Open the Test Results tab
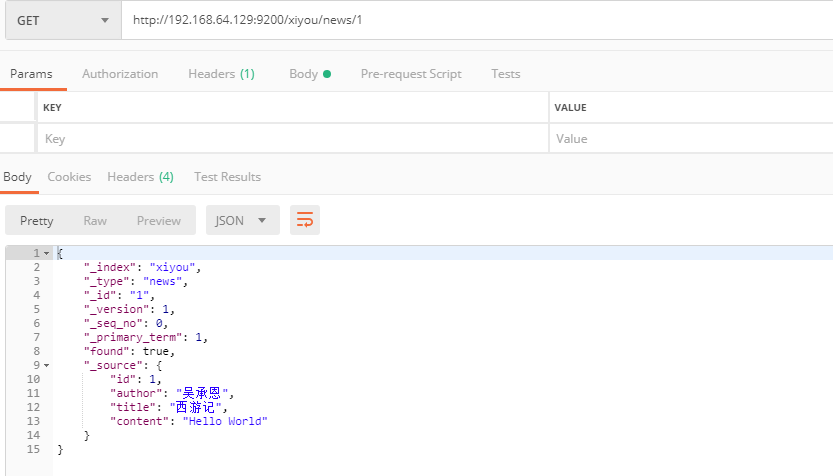The image size is (833, 476). [x=227, y=177]
